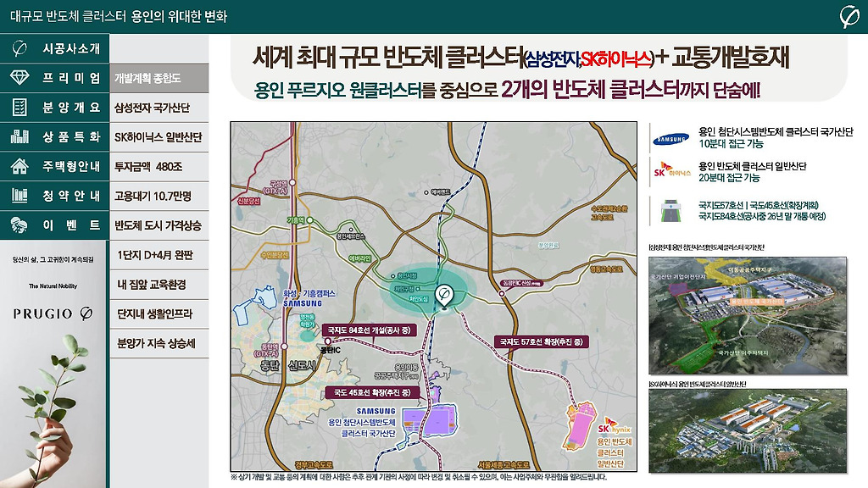868x488 pixels.
Task: Select the 반도체 도시 가격상승 submenu item
Action: pos(159,225)
